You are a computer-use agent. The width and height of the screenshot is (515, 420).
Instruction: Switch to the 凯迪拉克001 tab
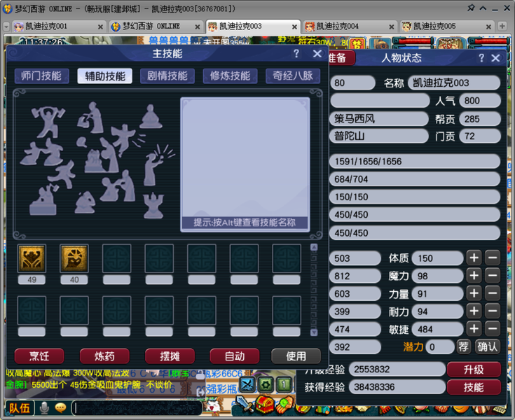click(58, 27)
